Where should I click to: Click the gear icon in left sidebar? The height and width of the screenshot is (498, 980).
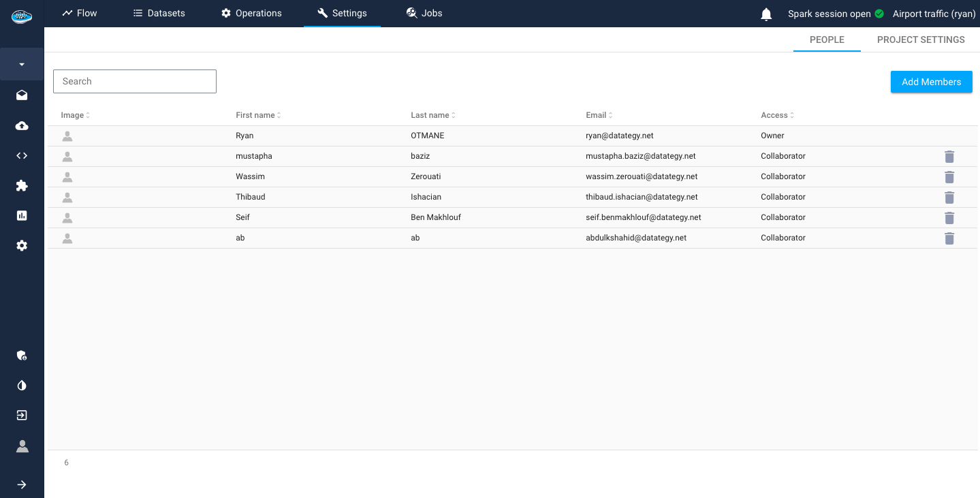point(22,245)
